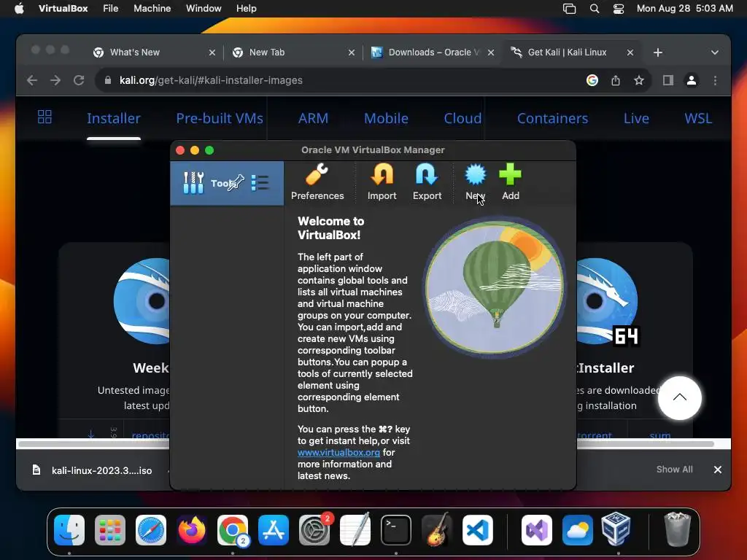Bookmark this page with star
Image resolution: width=747 pixels, height=560 pixels.
click(639, 80)
